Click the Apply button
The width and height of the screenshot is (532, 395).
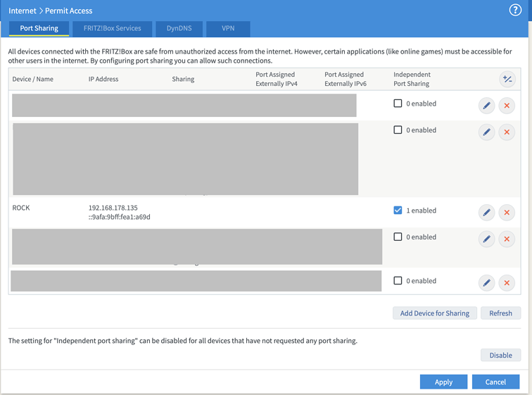click(x=443, y=382)
